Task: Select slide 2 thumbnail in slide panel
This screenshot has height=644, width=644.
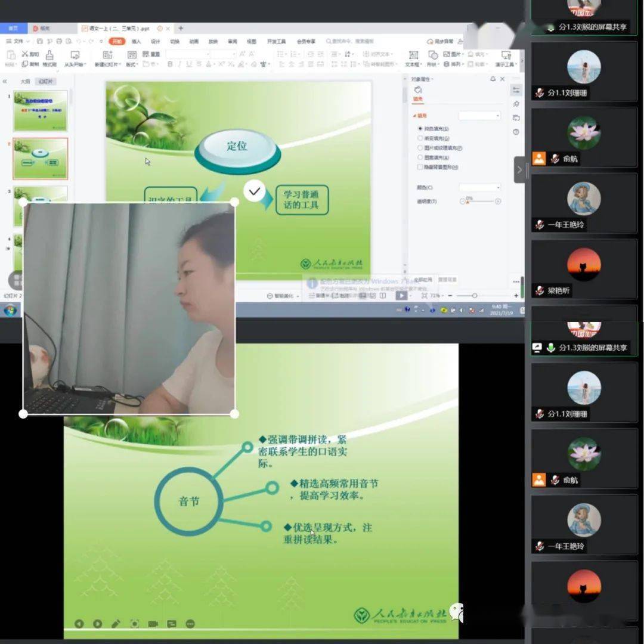Action: coord(41,159)
